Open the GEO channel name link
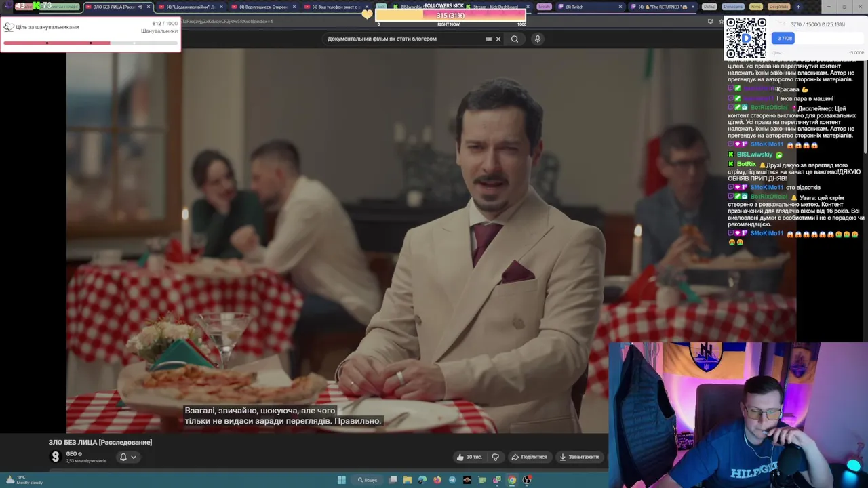 click(72, 454)
